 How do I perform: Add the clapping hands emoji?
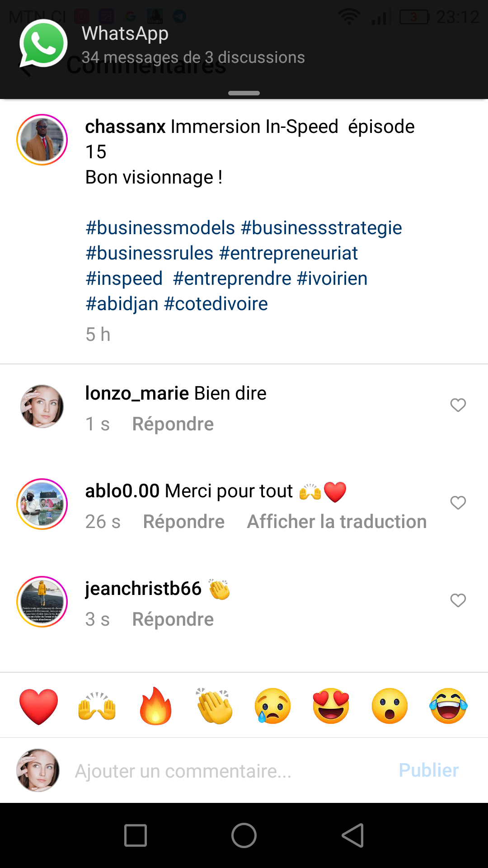pyautogui.click(x=214, y=706)
